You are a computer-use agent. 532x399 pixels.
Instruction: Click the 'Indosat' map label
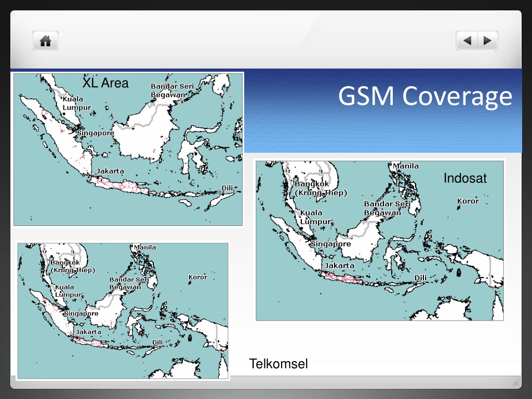[x=465, y=178]
